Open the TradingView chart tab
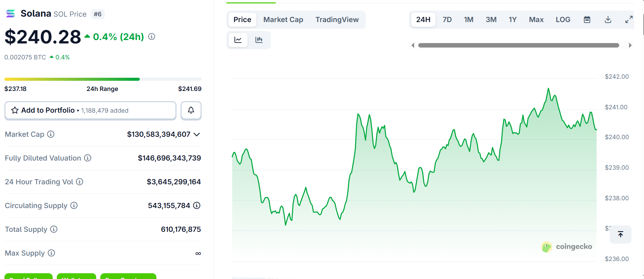 click(337, 20)
